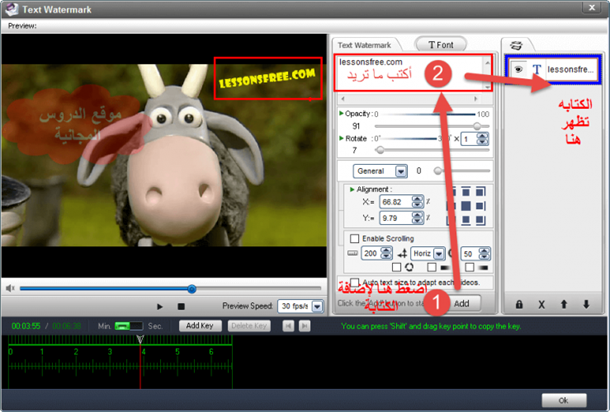Align watermark to top right
The image size is (610, 412).
tap(481, 191)
